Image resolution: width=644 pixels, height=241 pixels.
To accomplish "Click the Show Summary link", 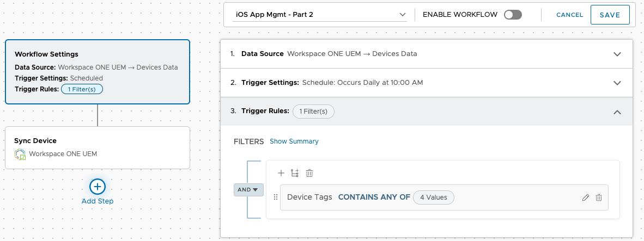I will 294,141.
